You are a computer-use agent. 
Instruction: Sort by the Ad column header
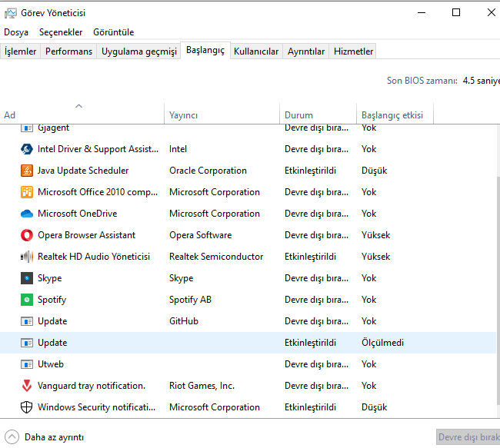82,113
